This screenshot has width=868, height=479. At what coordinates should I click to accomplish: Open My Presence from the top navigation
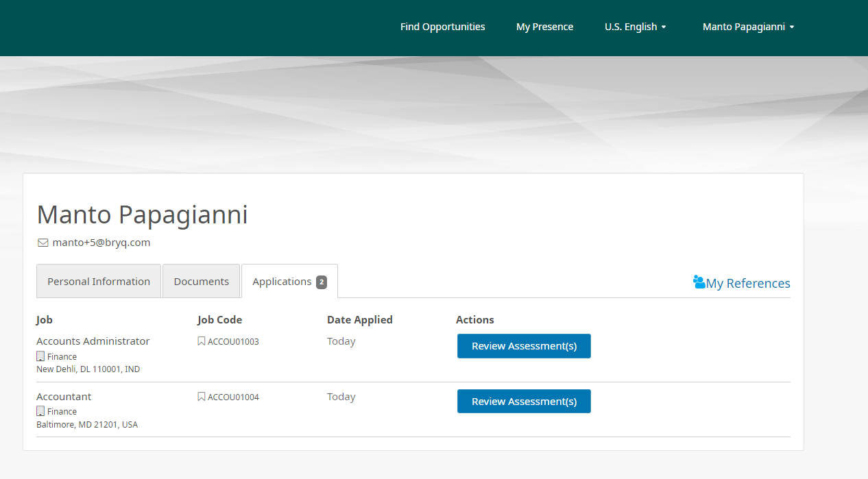(544, 27)
